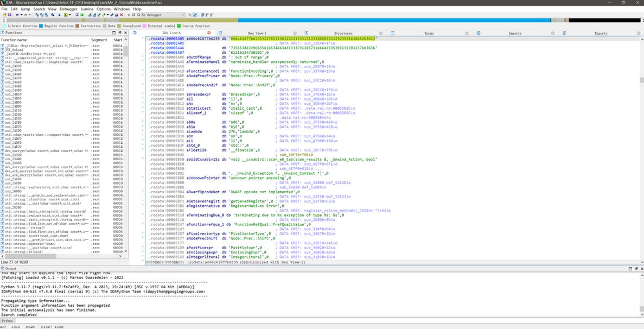The image size is (644, 329).
Task: Open the Debugger menu
Action: pos(68,9)
